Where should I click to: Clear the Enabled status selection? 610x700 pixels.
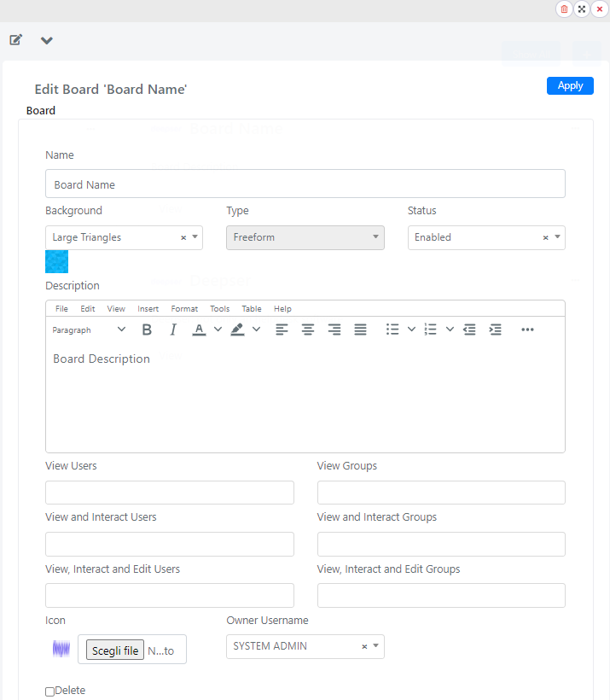coord(545,237)
